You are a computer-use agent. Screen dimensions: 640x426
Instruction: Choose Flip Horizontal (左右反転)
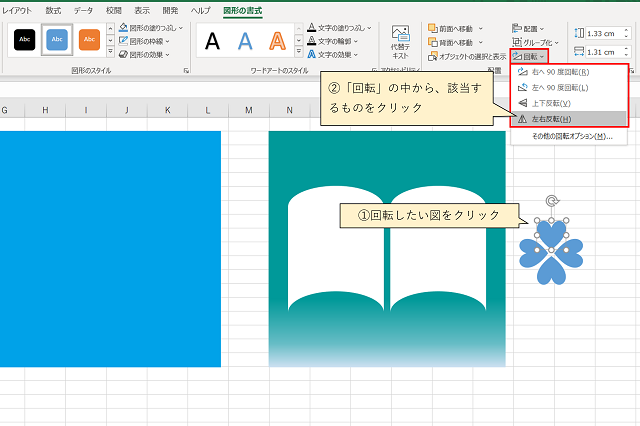pos(569,119)
